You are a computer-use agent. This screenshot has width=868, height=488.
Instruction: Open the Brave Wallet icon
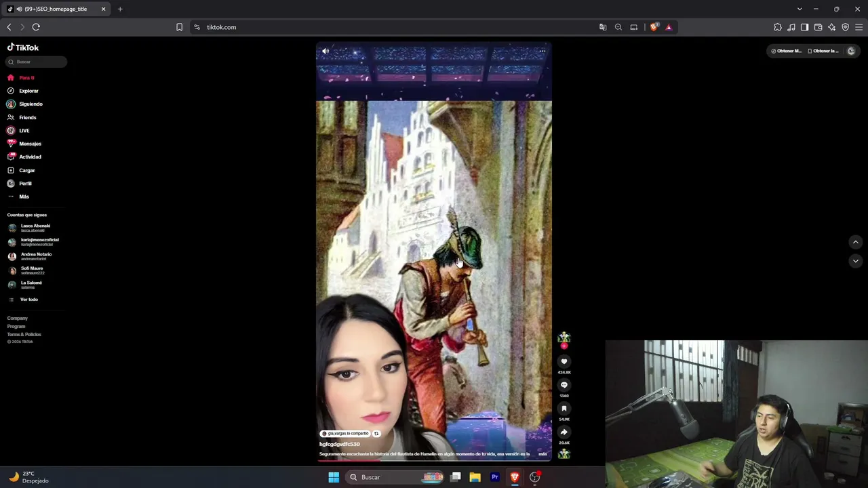(818, 27)
